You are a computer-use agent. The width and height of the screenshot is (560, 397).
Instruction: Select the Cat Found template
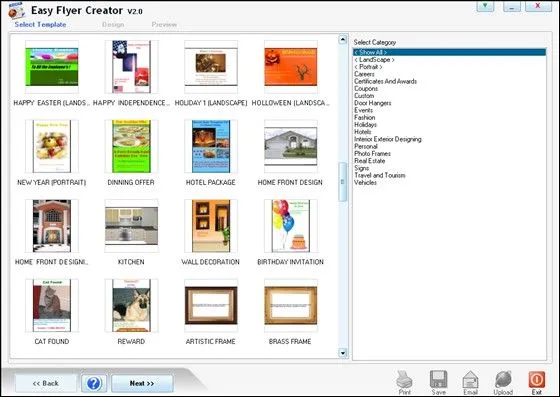coord(52,306)
